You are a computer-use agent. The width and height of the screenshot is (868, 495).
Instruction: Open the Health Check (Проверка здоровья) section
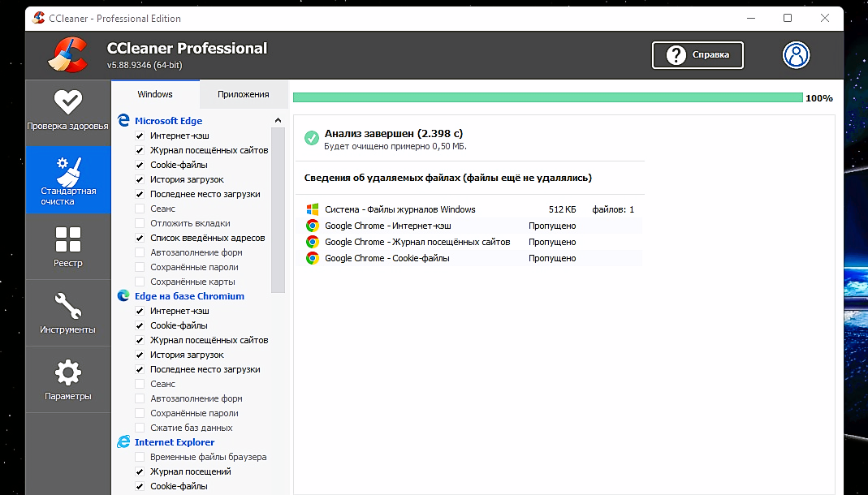tap(67, 110)
